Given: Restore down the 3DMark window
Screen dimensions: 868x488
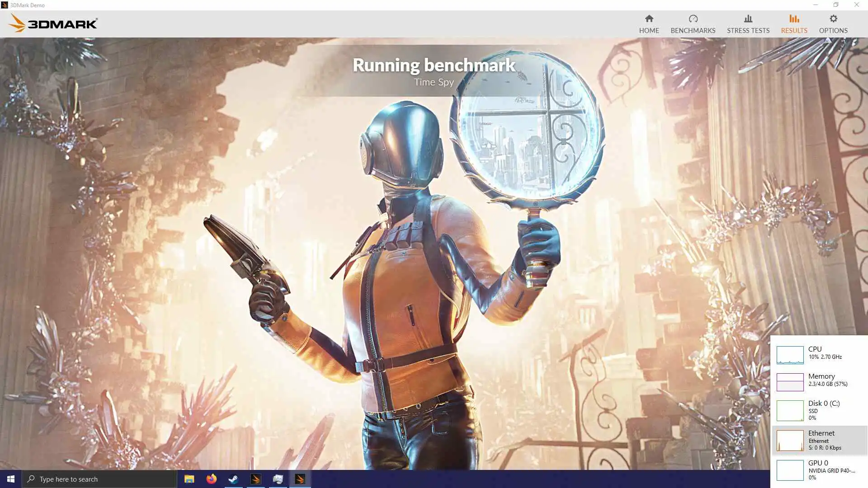Looking at the screenshot, I should (x=835, y=5).
